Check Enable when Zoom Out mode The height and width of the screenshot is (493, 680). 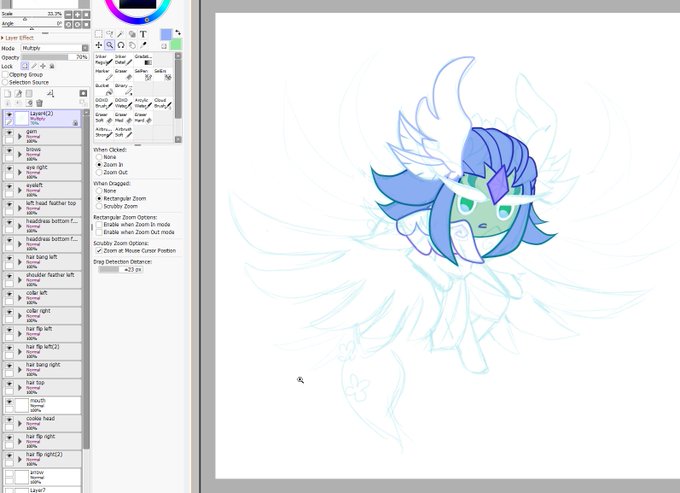click(x=99, y=232)
